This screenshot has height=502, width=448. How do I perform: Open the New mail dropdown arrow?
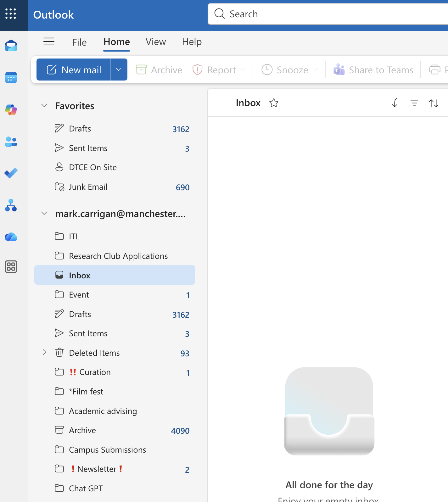(x=119, y=70)
